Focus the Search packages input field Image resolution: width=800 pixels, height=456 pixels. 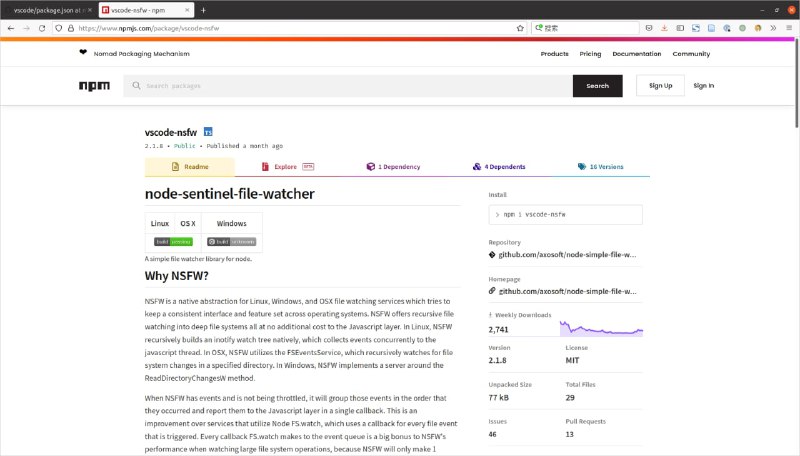coord(348,86)
